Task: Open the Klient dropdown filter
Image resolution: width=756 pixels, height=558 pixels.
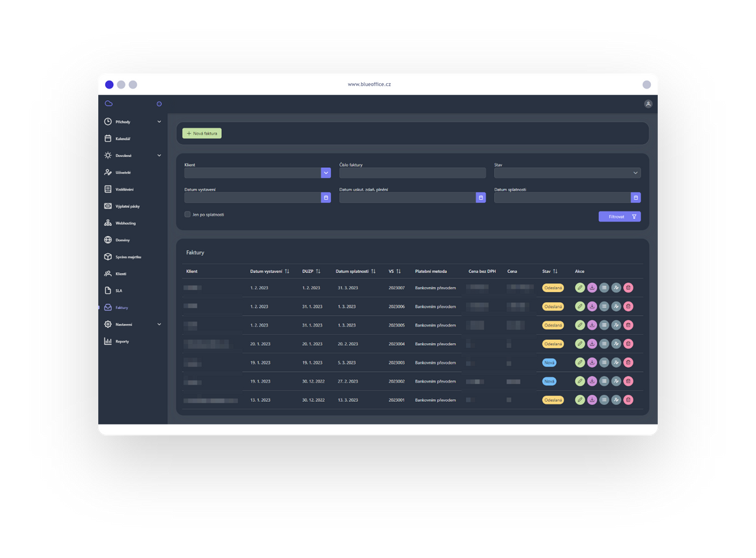Action: 326,173
